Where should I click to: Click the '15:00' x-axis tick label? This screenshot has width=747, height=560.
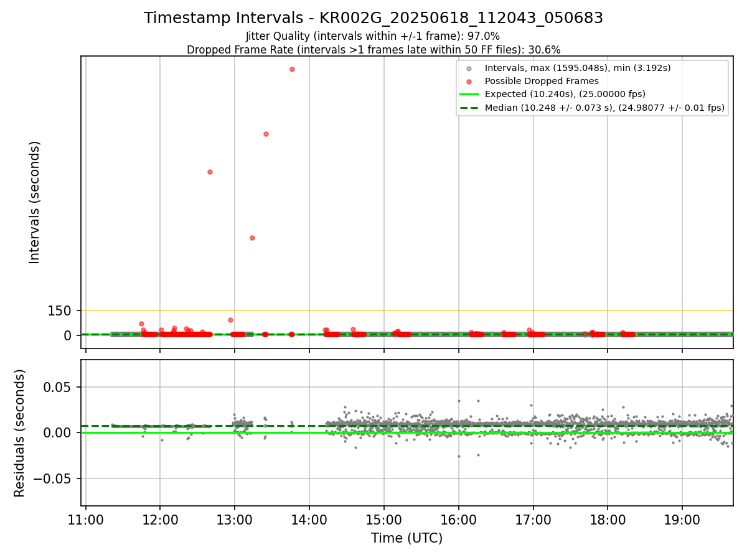click(384, 519)
